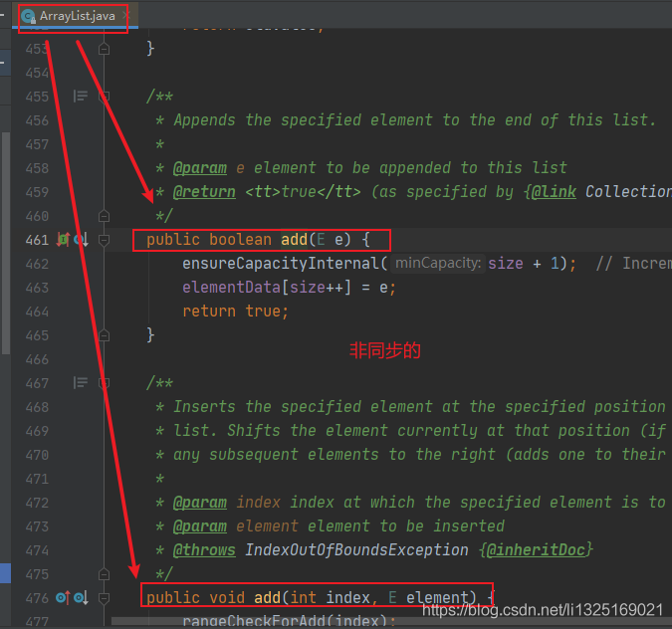Click the 'void' keyword on line 476
This screenshot has height=629, width=672.
(227, 598)
